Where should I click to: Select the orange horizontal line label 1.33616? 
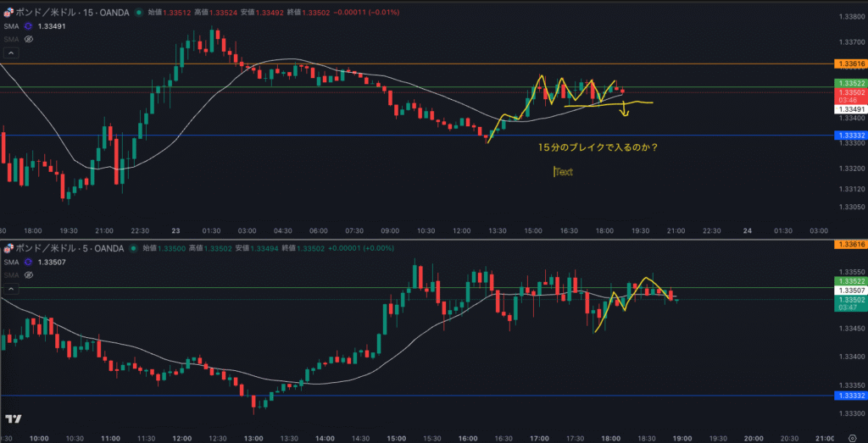coord(850,64)
